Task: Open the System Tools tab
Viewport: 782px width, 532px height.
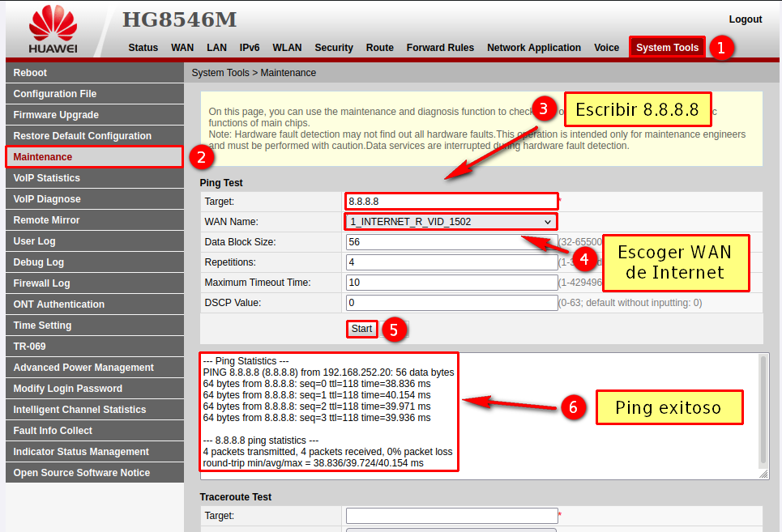Action: pyautogui.click(x=667, y=48)
